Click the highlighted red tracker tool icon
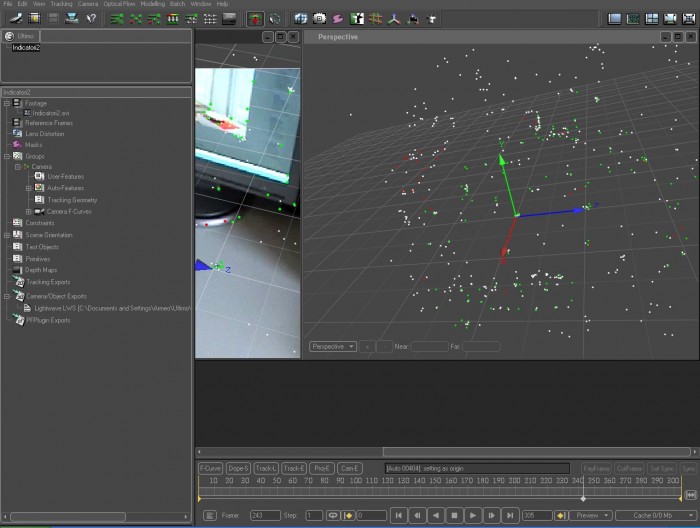Image resolution: width=700 pixels, height=528 pixels. (255, 19)
